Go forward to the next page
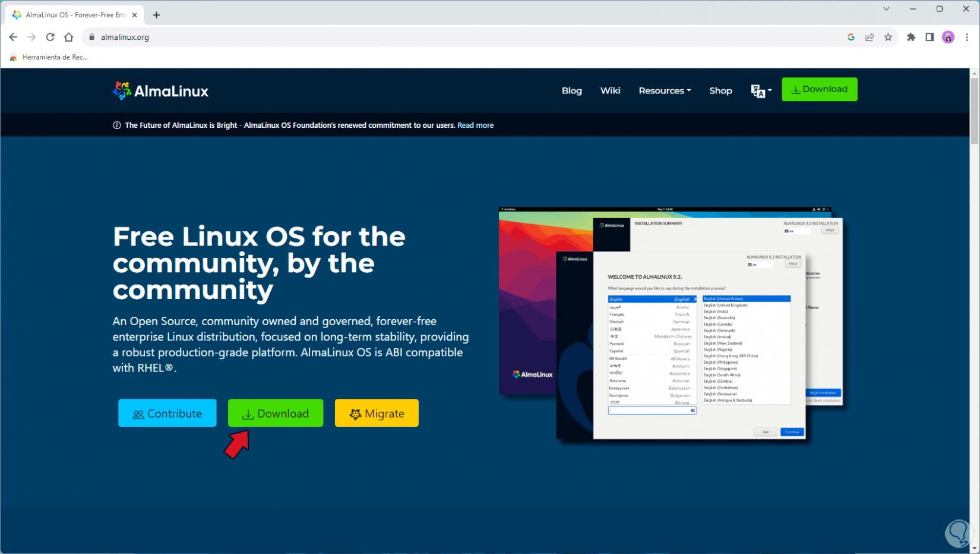 tap(31, 37)
